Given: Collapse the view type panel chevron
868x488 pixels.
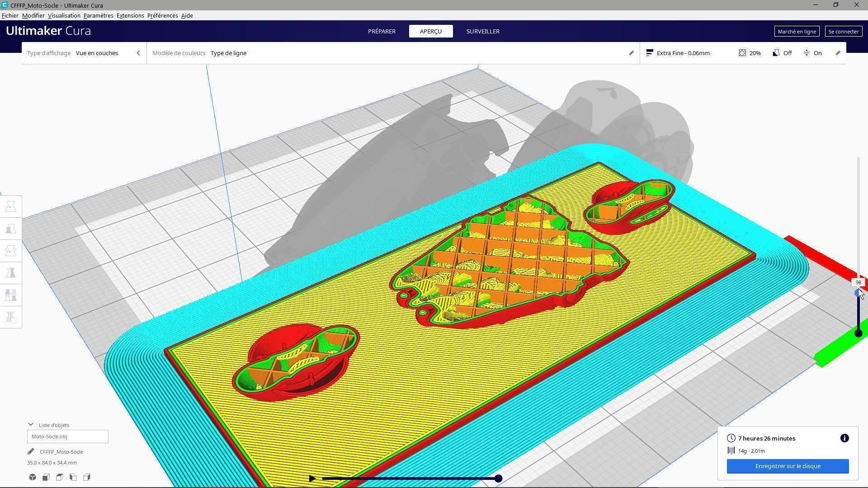Looking at the screenshot, I should point(138,53).
